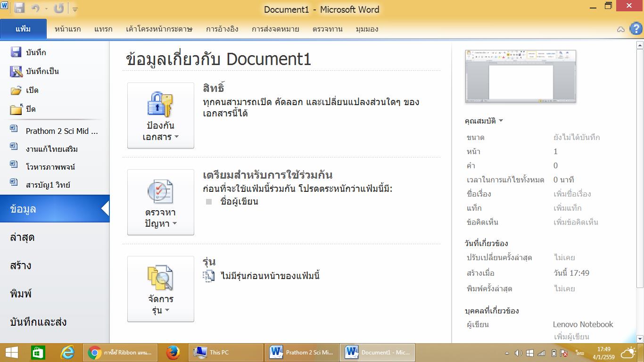Expand the คุณสมบัติ (Properties) dropdown
Image resolution: width=644 pixels, height=362 pixels.
click(x=484, y=121)
